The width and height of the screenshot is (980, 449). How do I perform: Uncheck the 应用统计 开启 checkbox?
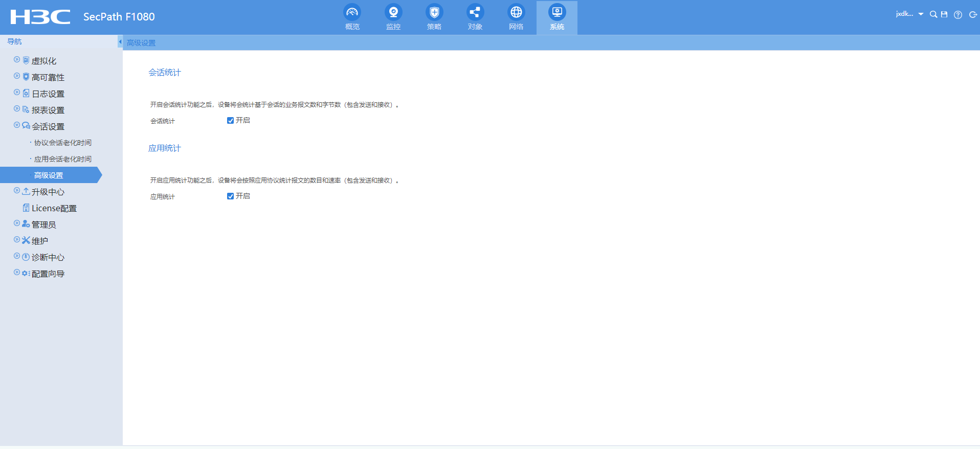click(x=230, y=196)
